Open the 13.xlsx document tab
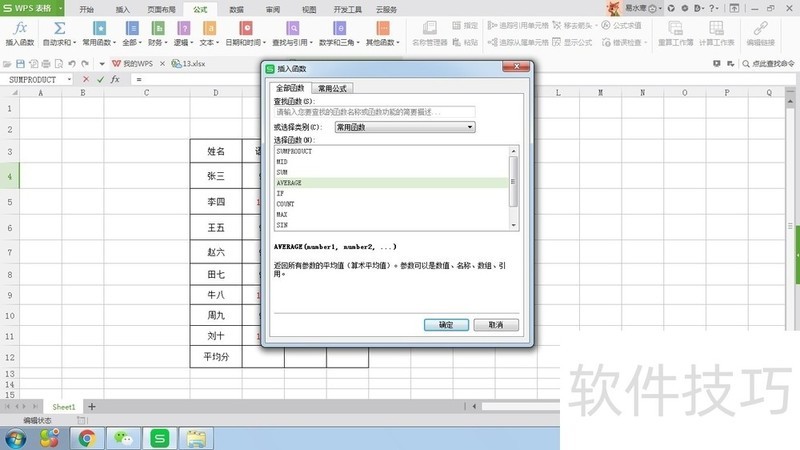This screenshot has height=450, width=800. click(x=188, y=64)
